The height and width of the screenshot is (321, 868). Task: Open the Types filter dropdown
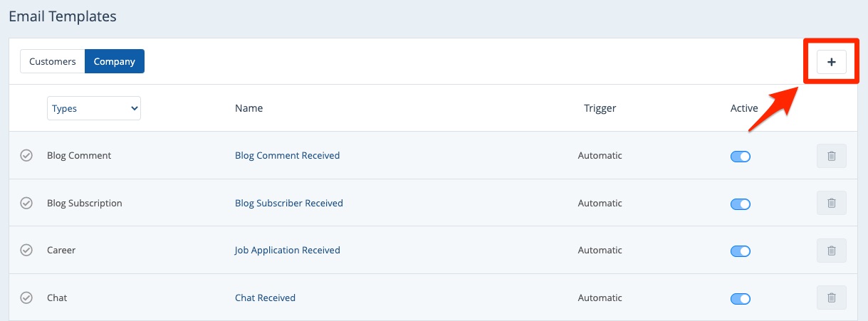pos(94,109)
